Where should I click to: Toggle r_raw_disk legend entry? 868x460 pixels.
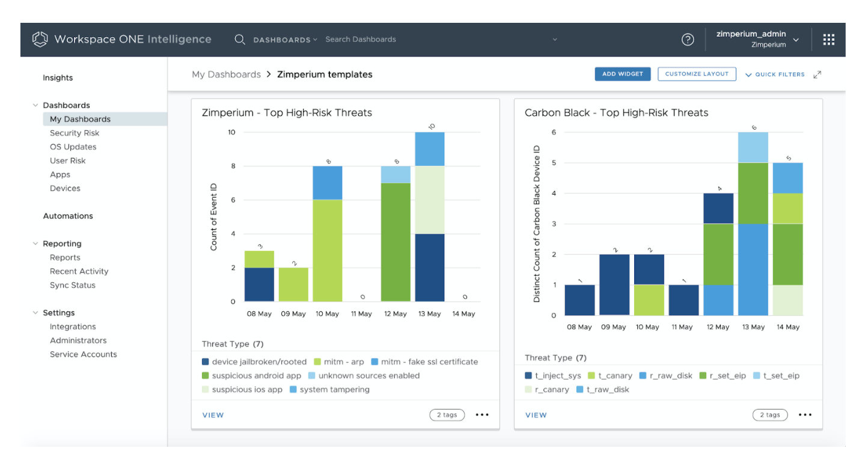(x=665, y=376)
